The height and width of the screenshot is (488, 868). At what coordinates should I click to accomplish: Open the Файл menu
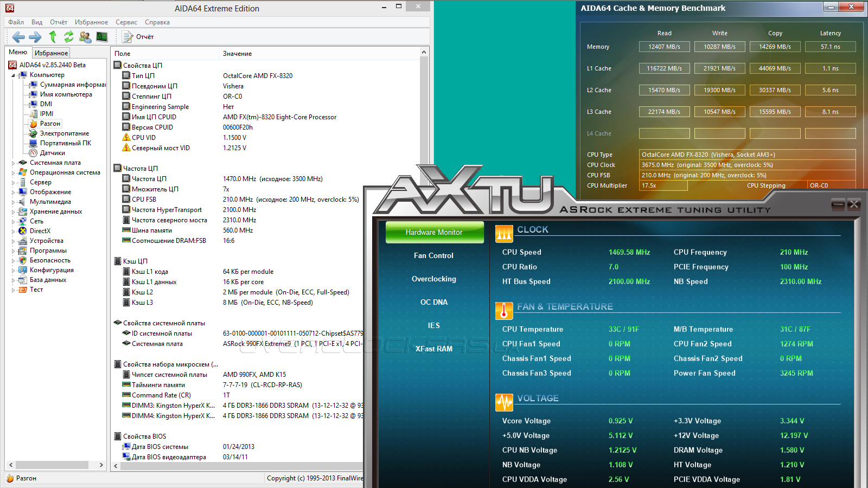coord(16,22)
